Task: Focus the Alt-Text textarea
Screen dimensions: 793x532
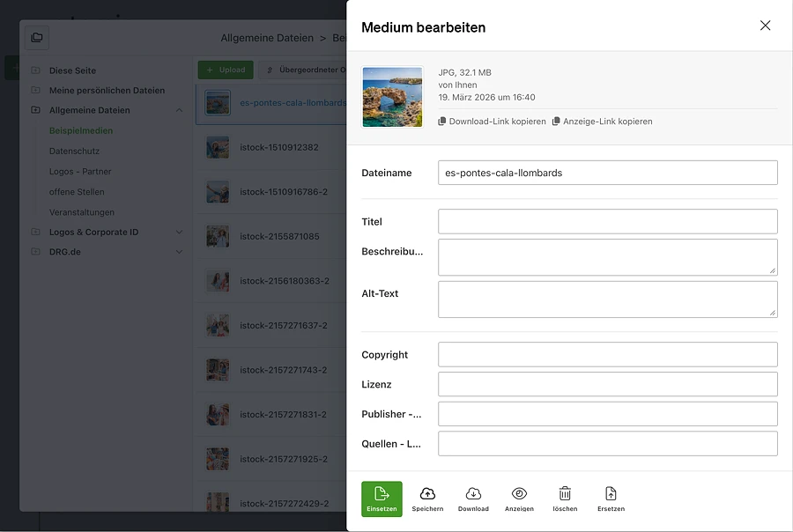Action: (x=607, y=299)
